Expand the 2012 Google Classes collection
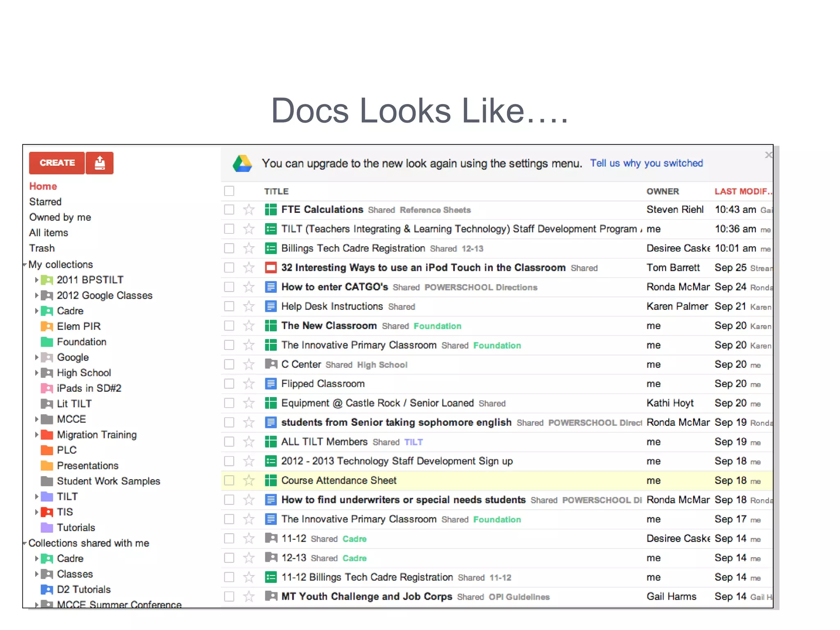This screenshot has height=630, width=840. coord(37,295)
